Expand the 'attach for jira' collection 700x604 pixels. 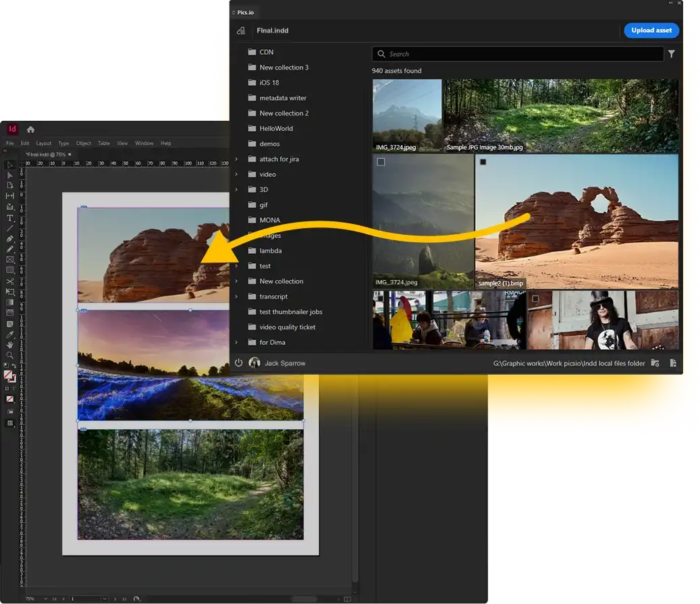coord(236,159)
